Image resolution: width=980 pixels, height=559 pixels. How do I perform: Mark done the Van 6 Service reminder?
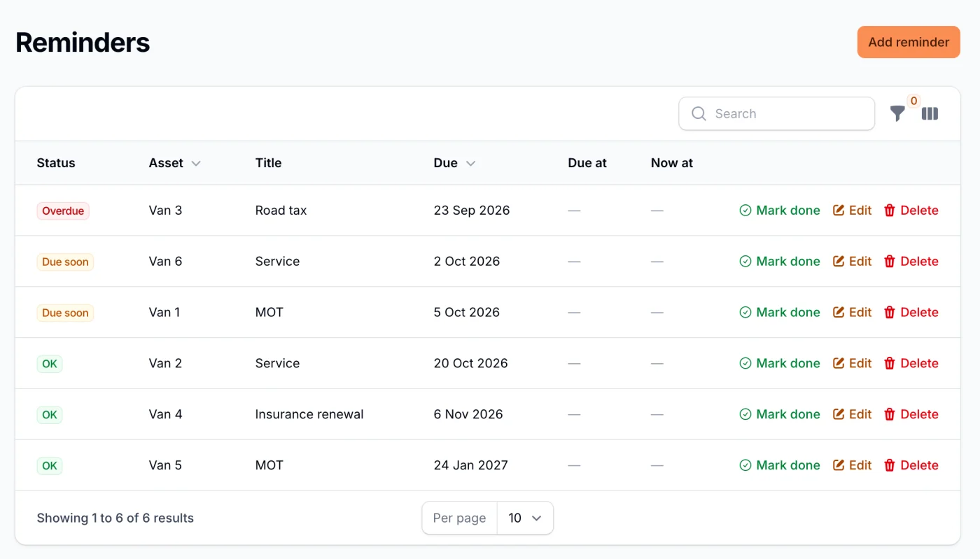click(780, 262)
